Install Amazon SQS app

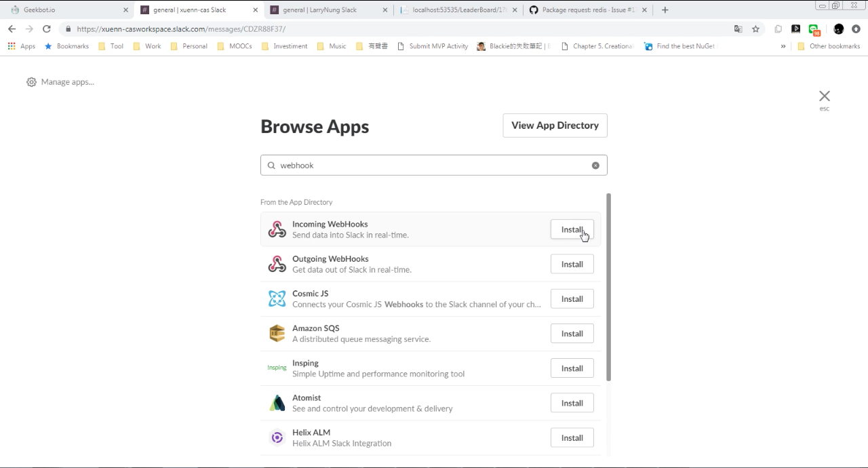click(x=572, y=333)
